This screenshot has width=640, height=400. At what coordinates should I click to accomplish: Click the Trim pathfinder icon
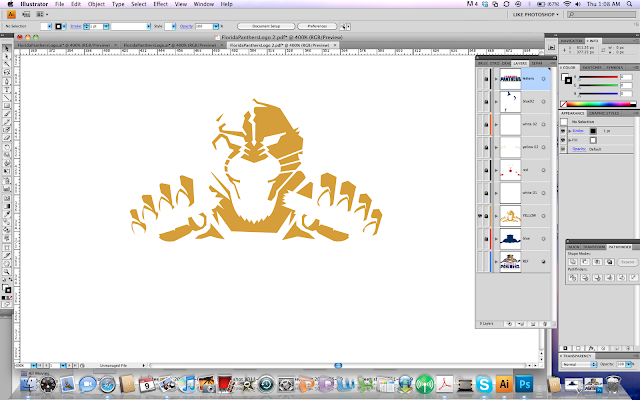click(x=585, y=278)
